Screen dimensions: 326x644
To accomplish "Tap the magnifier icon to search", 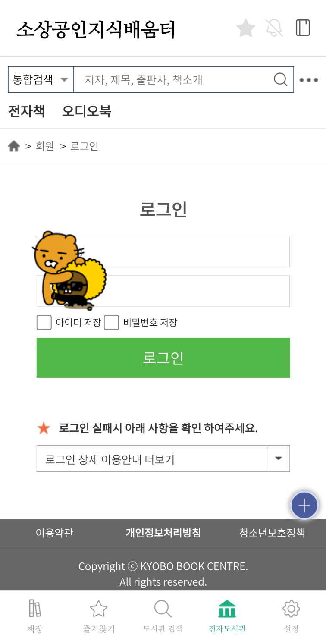I will coord(280,80).
